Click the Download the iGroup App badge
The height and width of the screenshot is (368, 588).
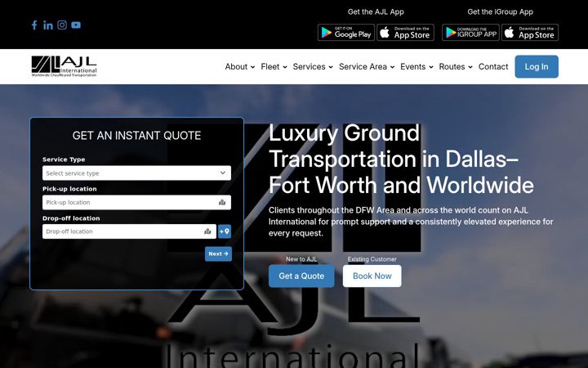click(470, 33)
